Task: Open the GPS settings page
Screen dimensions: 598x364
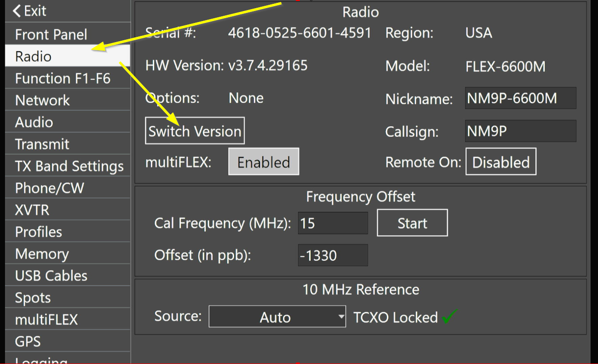Action: coord(68,342)
